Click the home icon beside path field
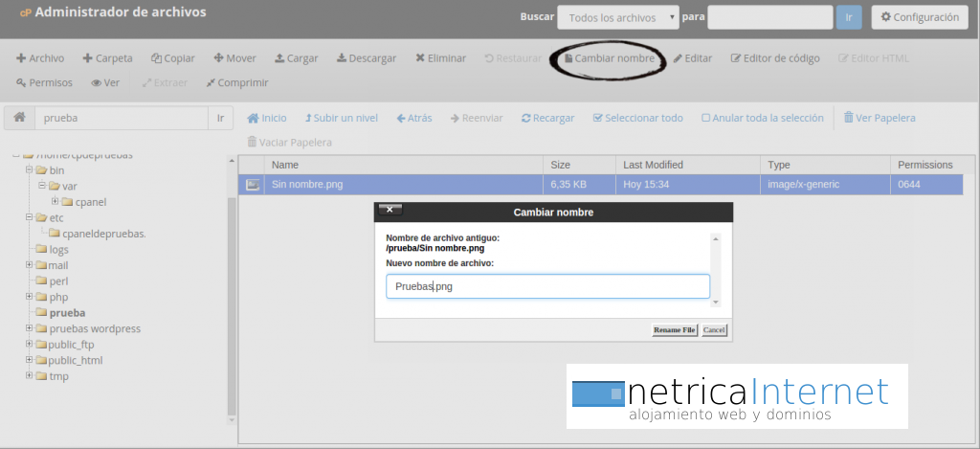Screen dimensions: 980x449 [19, 118]
